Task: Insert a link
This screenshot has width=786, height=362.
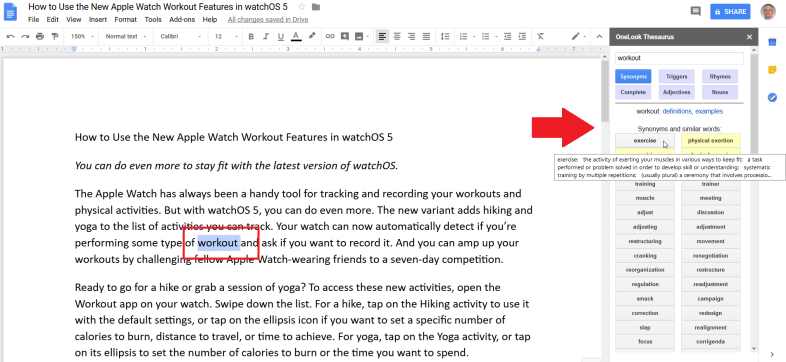Action: click(x=330, y=36)
